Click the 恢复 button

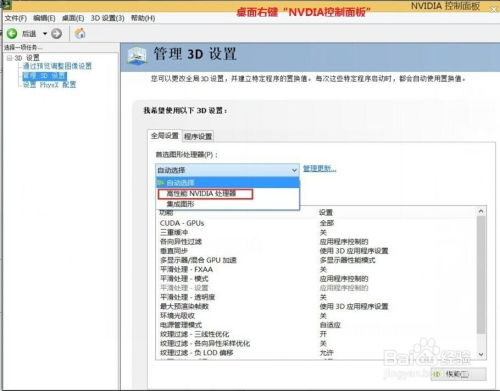point(459,374)
